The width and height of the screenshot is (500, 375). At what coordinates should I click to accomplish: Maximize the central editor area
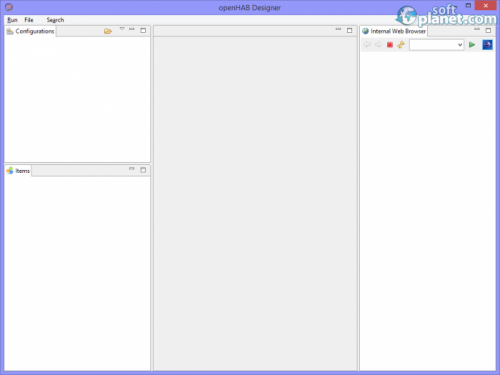[x=349, y=30]
